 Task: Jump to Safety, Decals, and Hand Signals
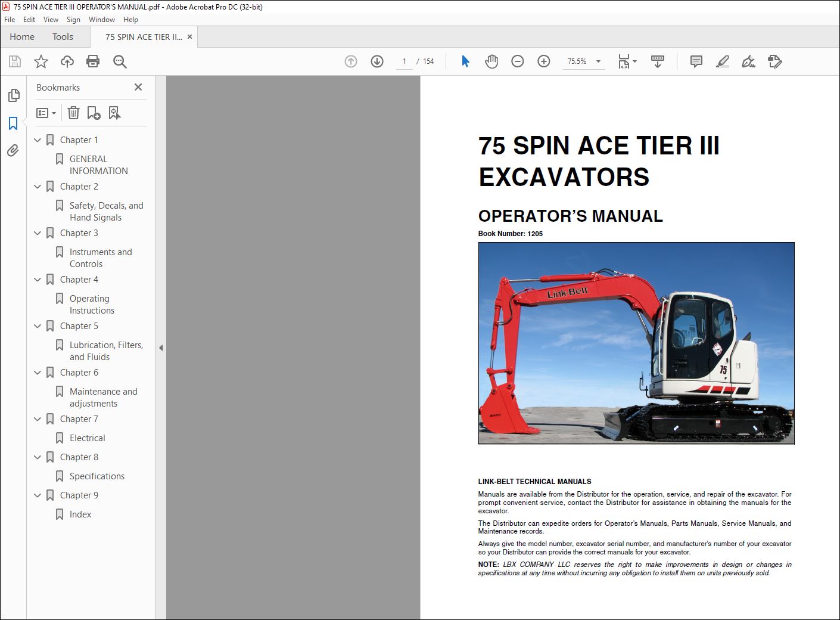click(x=107, y=212)
